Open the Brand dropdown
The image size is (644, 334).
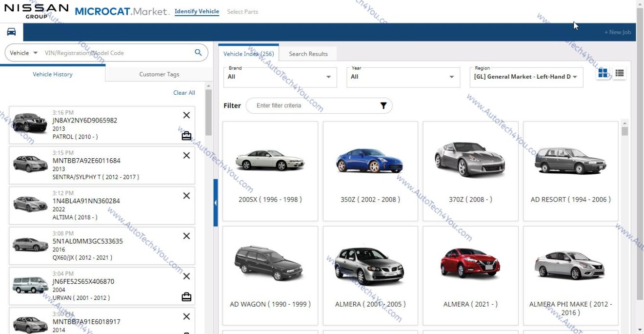(x=280, y=77)
